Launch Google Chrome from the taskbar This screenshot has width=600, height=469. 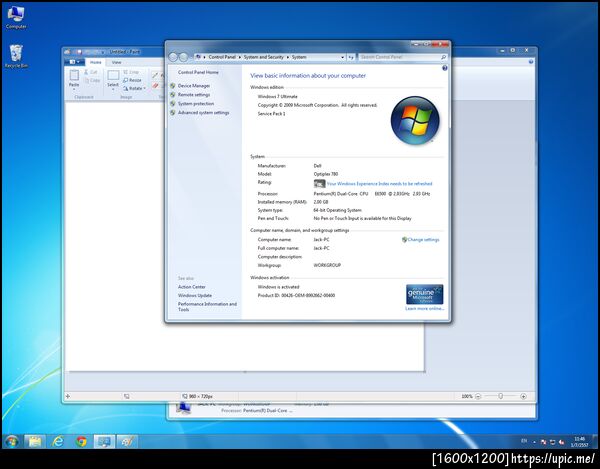pos(81,441)
